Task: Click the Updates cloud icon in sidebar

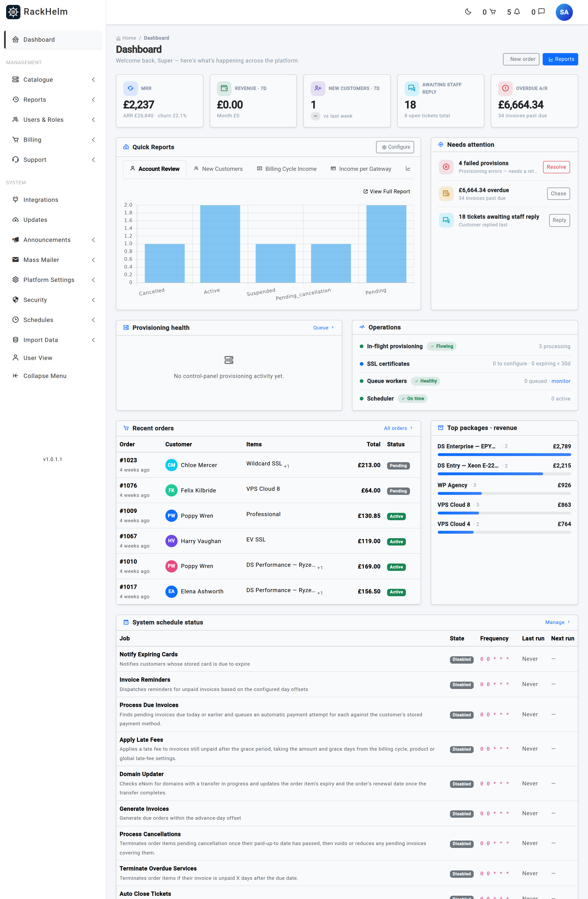Action: [x=16, y=219]
